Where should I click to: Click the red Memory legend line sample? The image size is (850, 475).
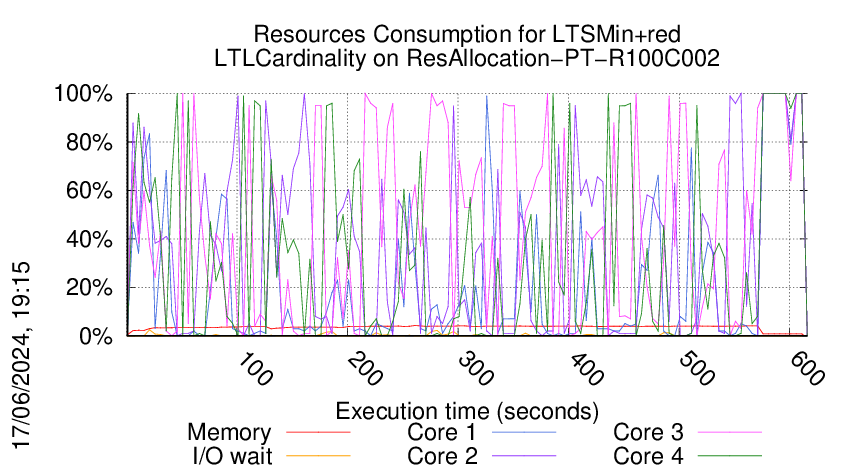coord(318,432)
